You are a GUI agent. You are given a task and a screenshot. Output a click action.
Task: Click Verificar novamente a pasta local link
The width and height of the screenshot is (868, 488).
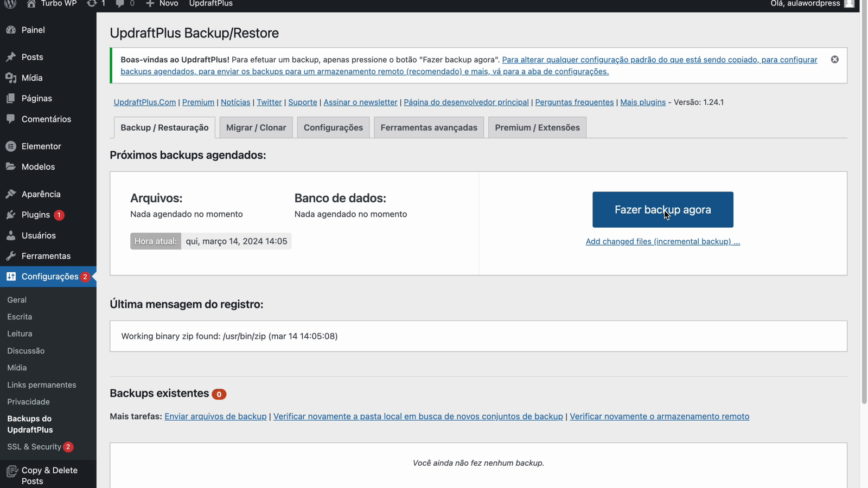[x=418, y=416]
